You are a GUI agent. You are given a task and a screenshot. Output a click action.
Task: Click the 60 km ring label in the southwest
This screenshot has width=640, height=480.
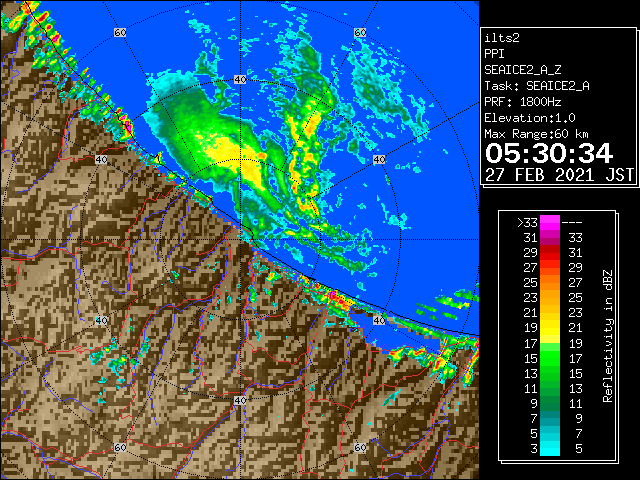coord(120,447)
